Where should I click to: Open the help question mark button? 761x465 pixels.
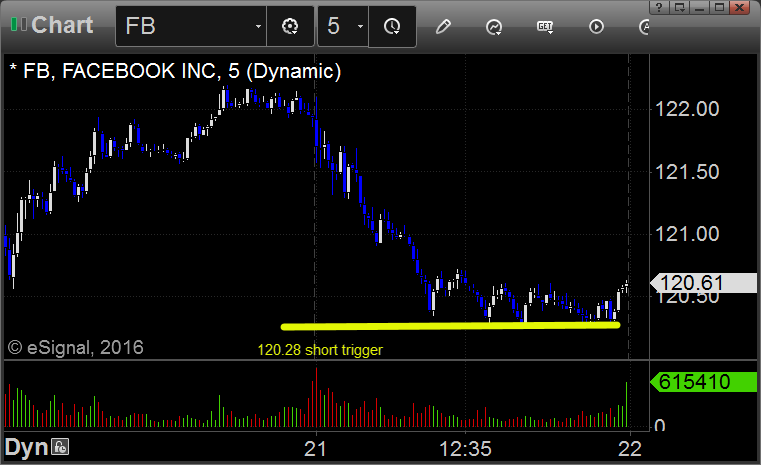[x=659, y=7]
